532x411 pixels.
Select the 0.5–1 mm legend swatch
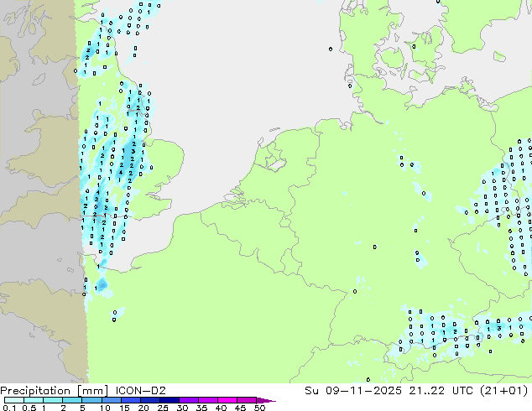pos(34,400)
